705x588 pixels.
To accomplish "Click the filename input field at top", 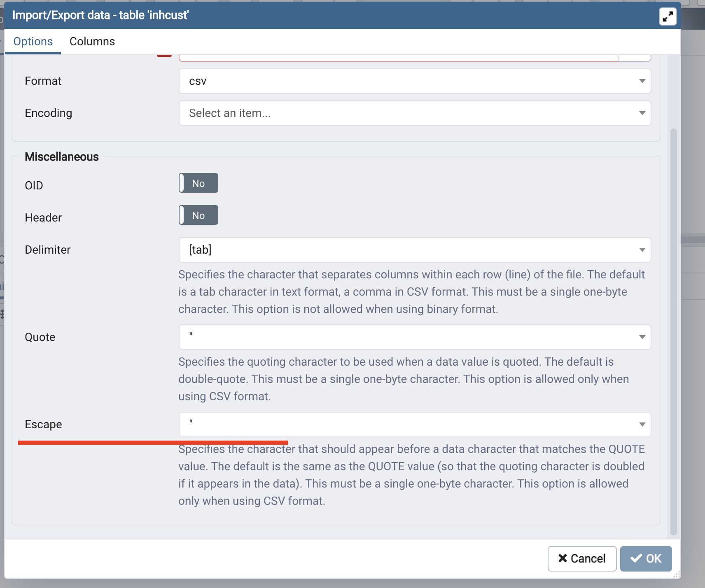I will click(x=398, y=58).
